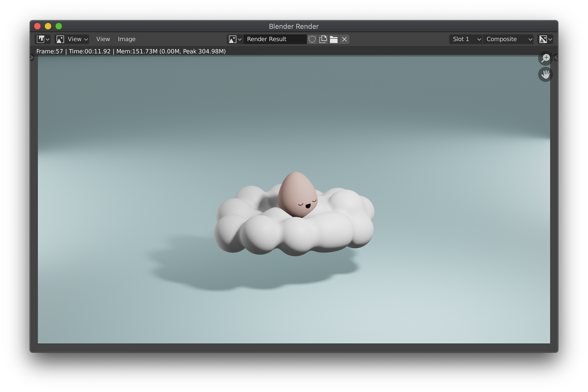The image size is (588, 392).
Task: Open the Slot 1 dropdown
Action: [x=466, y=39]
